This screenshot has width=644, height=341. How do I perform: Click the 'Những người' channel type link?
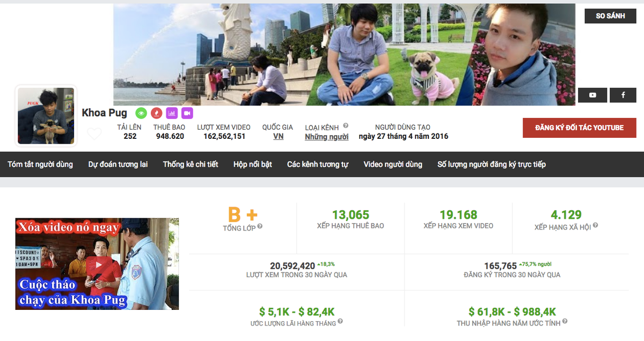coord(326,136)
